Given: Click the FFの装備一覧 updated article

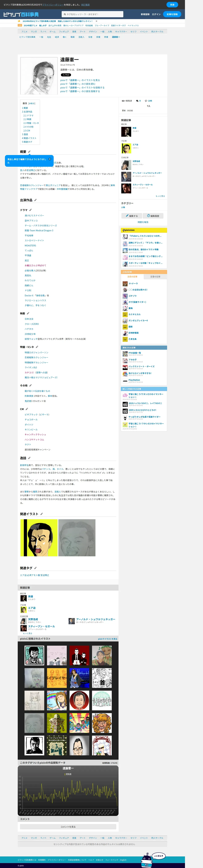Looking at the screenshot, I should coord(135,353).
